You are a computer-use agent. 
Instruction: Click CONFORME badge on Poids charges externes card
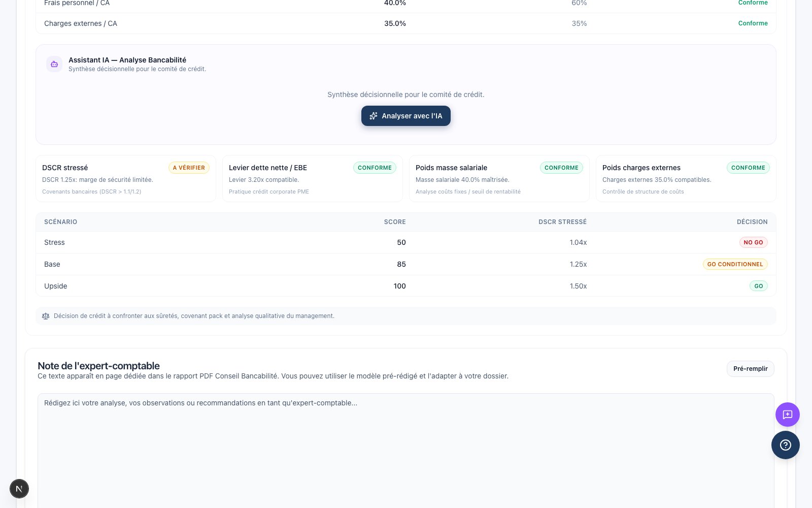(x=748, y=168)
